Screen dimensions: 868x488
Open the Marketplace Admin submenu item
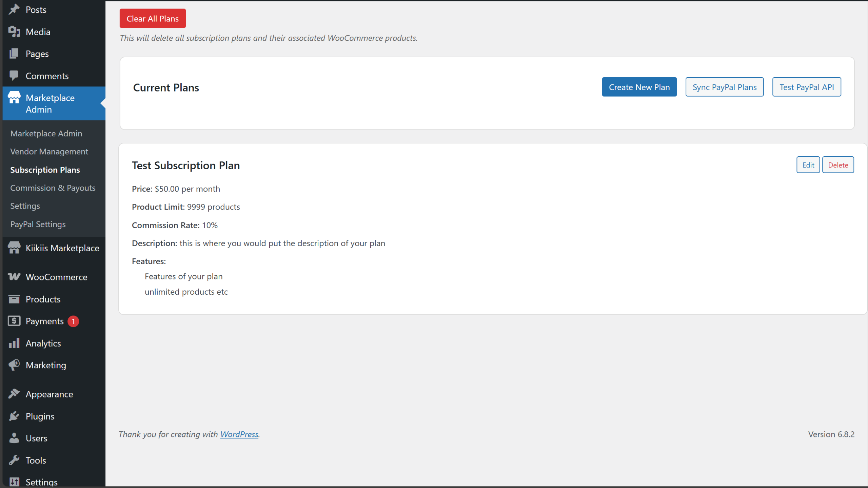pyautogui.click(x=46, y=133)
